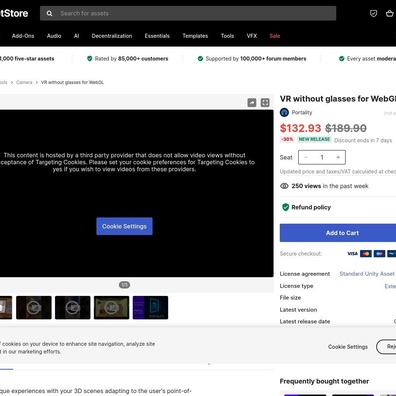The width and height of the screenshot is (396, 396).
Task: Click the green check beside Supported by forum members
Action: [x=200, y=59]
